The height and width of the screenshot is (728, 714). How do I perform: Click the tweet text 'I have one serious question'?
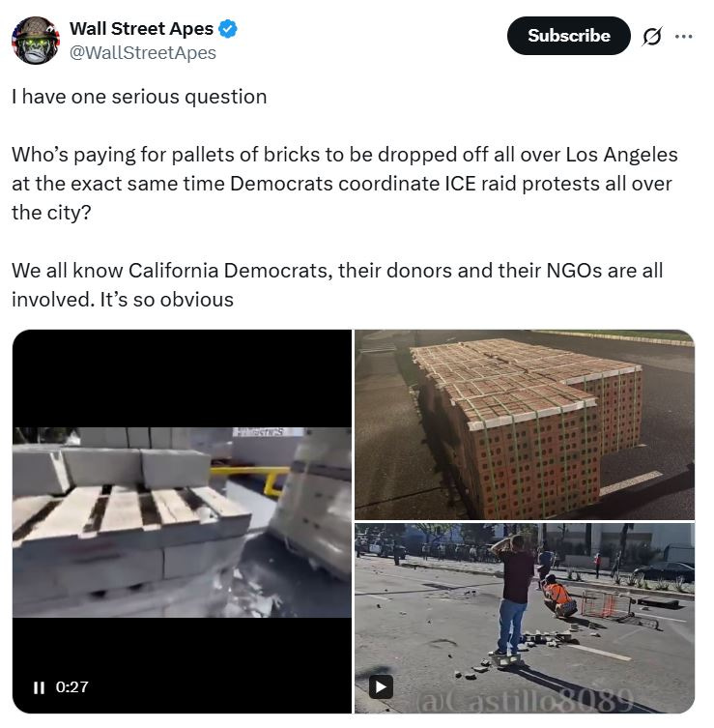coord(139,97)
